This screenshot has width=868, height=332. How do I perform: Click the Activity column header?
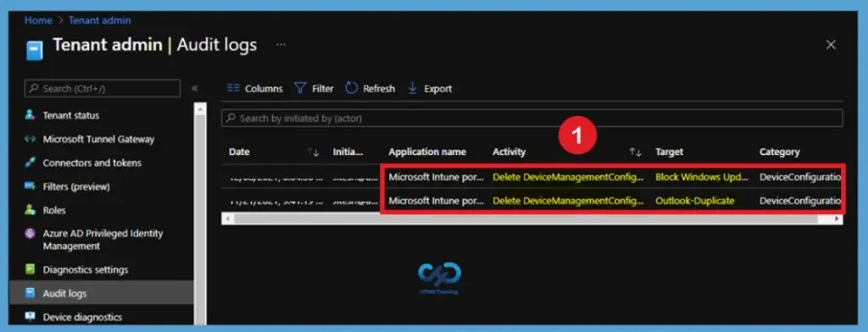click(x=509, y=152)
